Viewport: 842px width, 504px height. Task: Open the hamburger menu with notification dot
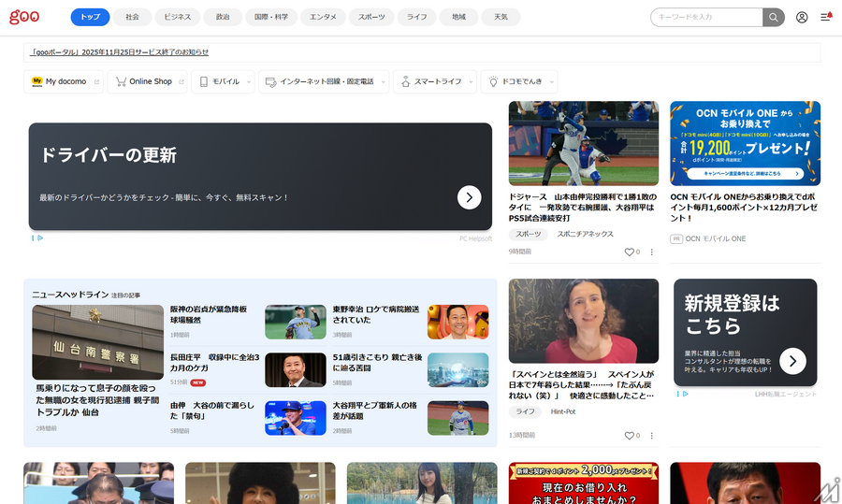point(825,17)
